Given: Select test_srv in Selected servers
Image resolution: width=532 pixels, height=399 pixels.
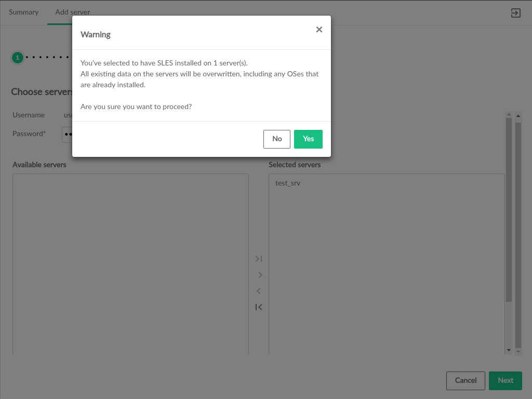Looking at the screenshot, I should 288,183.
